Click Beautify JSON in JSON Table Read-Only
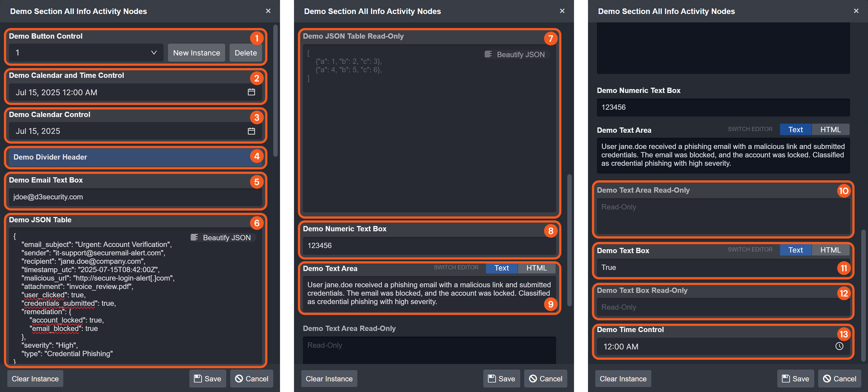 pos(515,55)
